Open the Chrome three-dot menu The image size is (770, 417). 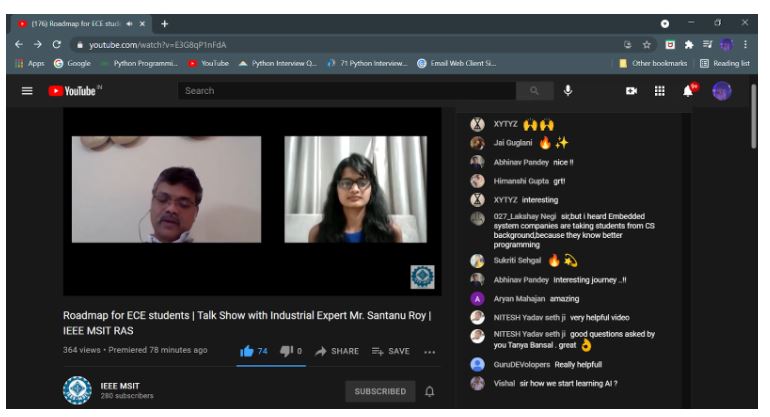[746, 44]
